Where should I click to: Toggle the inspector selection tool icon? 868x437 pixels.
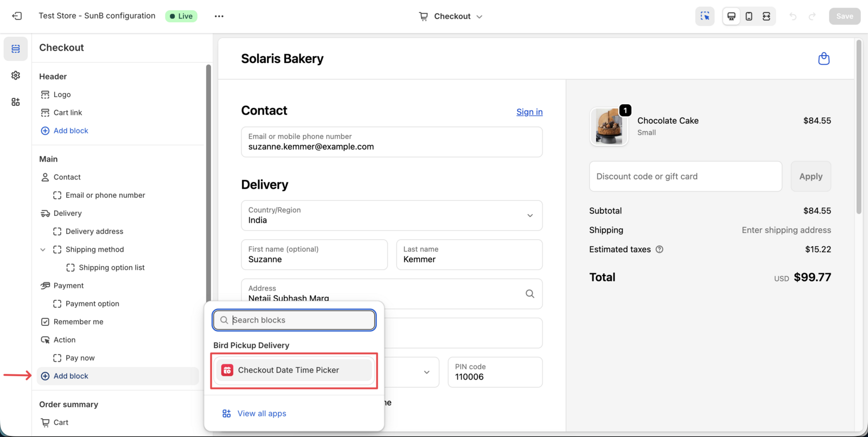click(705, 16)
